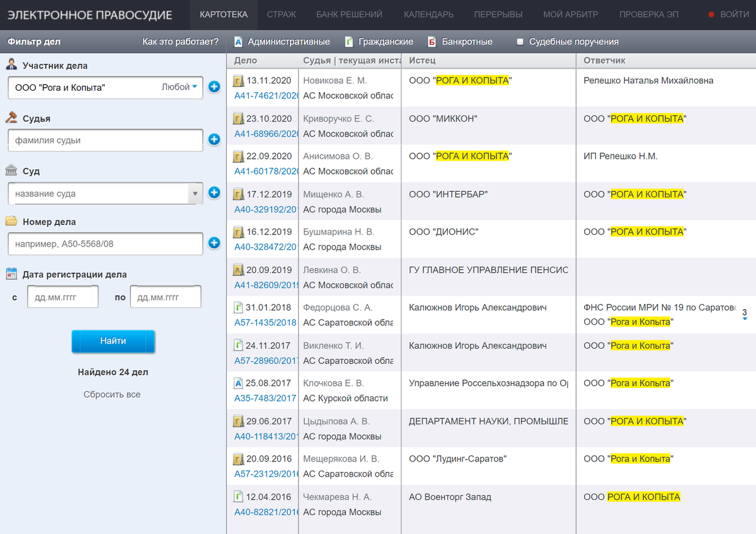Click plaintiff ООО "ИНТЕРБАР"

449,194
